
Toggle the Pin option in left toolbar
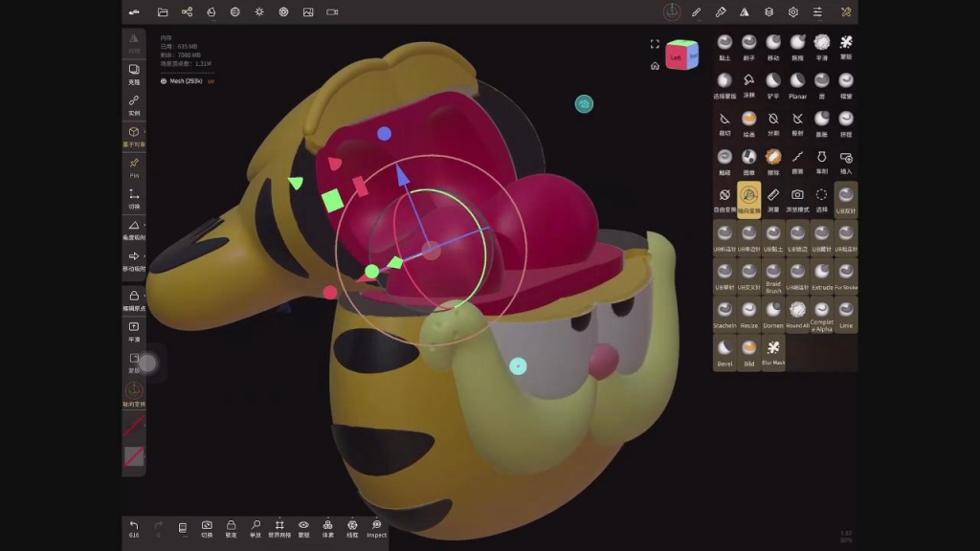(x=134, y=167)
